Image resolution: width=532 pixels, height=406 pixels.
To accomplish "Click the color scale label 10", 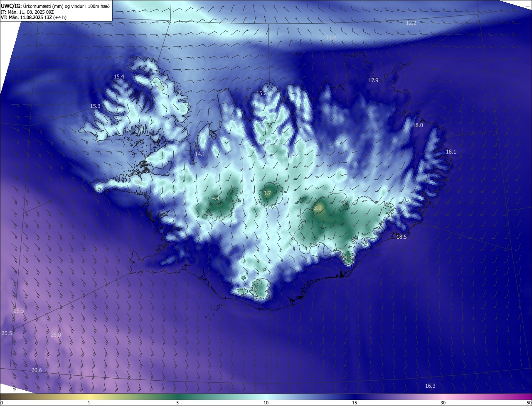I will [x=266, y=403].
